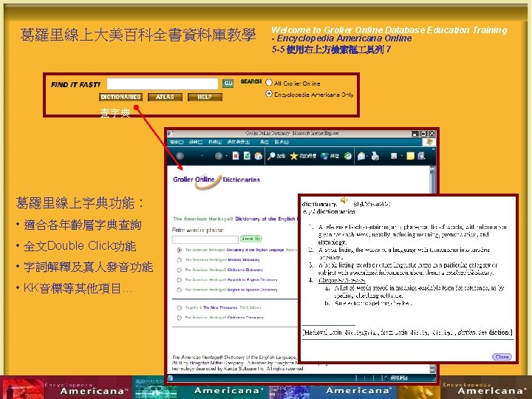Click the Media globe icon in browser toolbar
Viewport: 532px width, 399px height.
point(324,156)
